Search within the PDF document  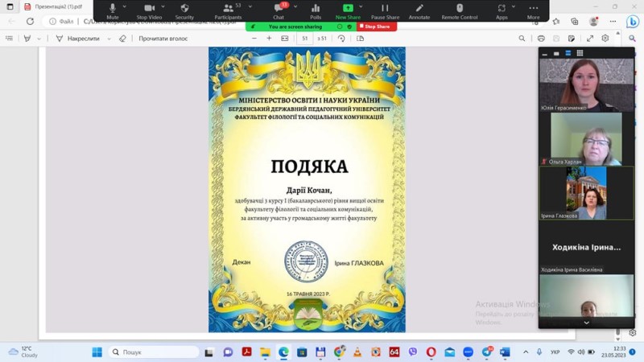click(x=522, y=38)
